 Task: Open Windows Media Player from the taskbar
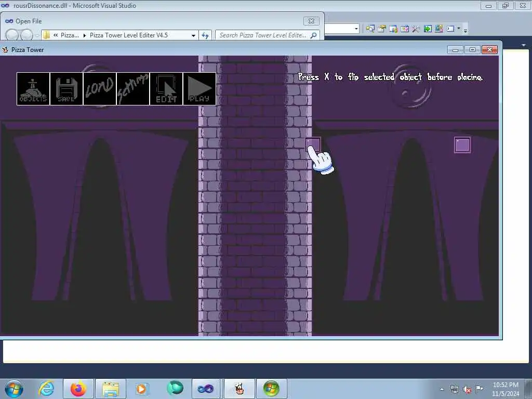142,389
